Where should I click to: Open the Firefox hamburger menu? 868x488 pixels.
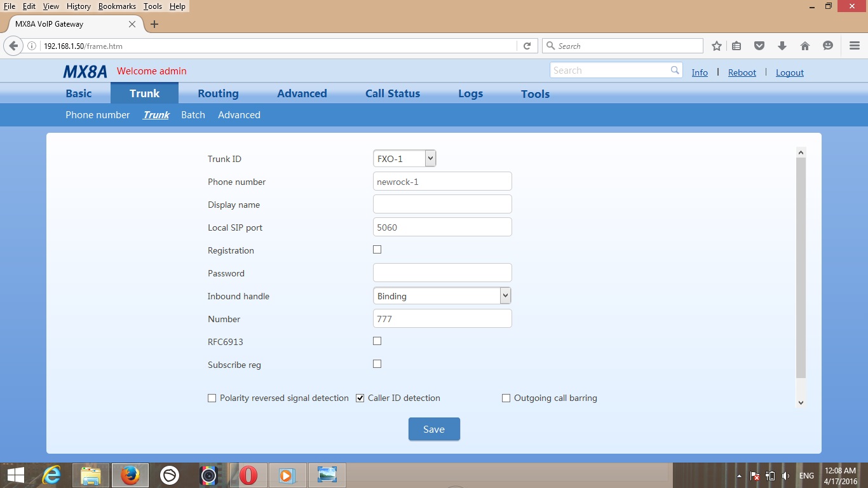[x=855, y=46]
